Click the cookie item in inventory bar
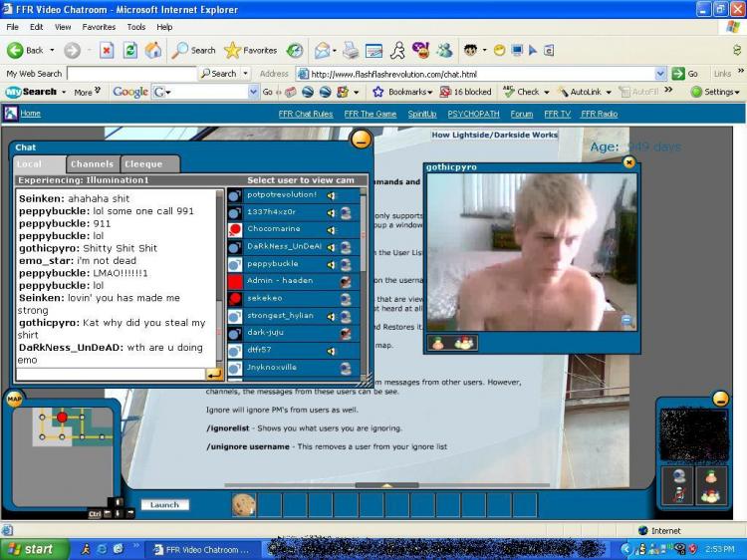The width and height of the screenshot is (747, 560). click(243, 504)
